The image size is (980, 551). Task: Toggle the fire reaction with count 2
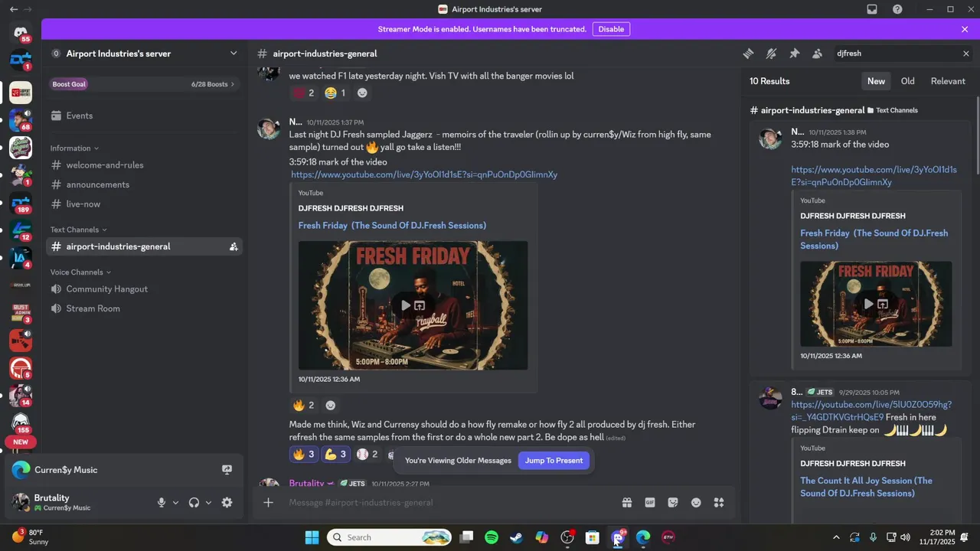pos(303,406)
